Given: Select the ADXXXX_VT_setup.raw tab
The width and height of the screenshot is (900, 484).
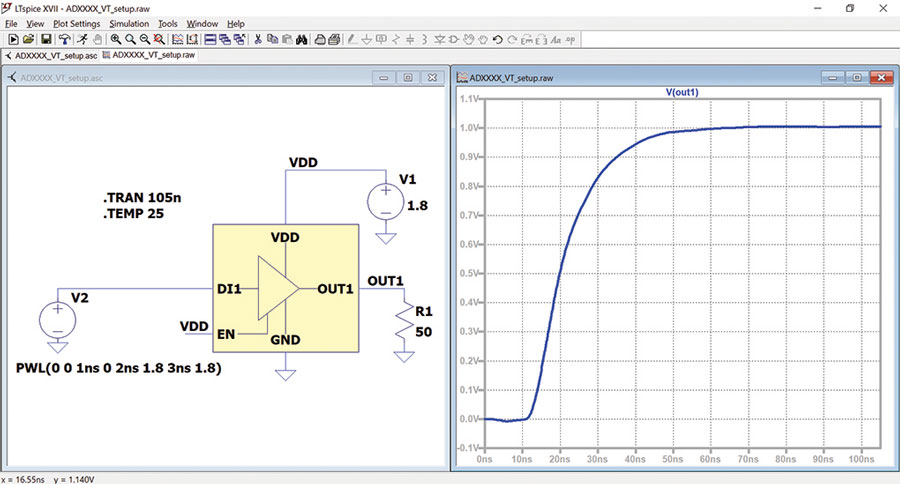Looking at the screenshot, I should pos(153,55).
